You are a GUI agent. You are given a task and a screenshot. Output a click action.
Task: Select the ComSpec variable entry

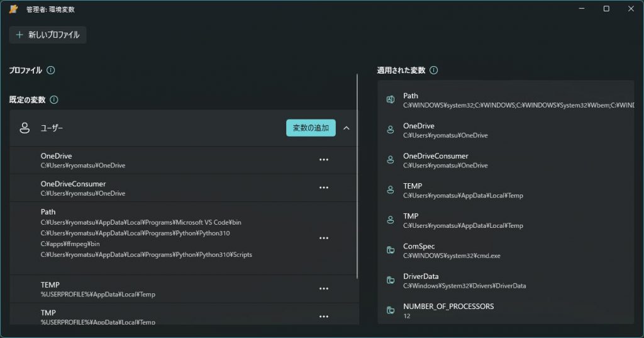click(x=506, y=250)
